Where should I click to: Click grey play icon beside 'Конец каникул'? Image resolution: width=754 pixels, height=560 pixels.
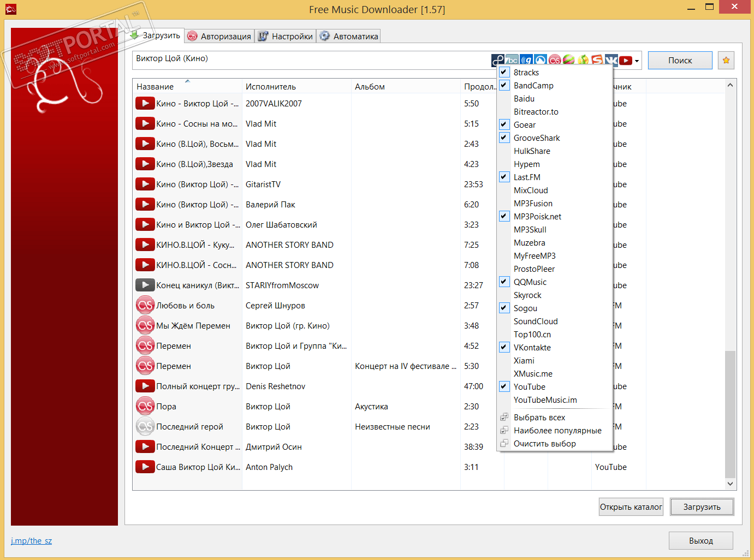pos(145,285)
